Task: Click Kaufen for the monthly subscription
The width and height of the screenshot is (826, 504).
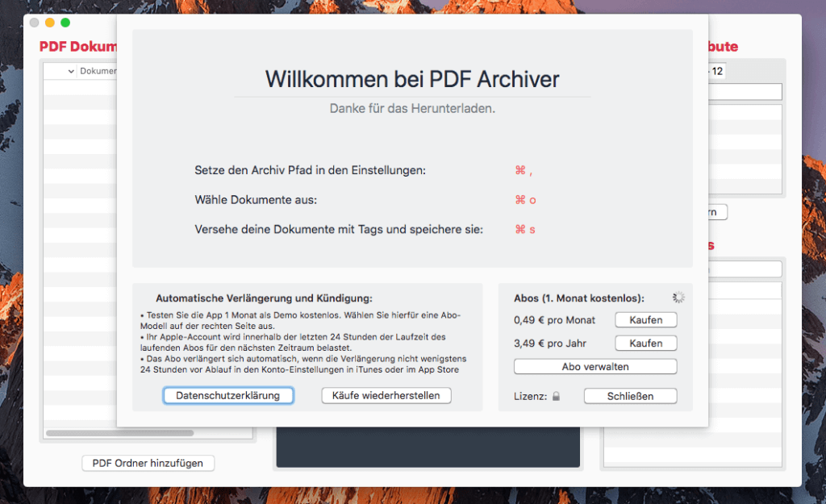Action: coord(645,319)
